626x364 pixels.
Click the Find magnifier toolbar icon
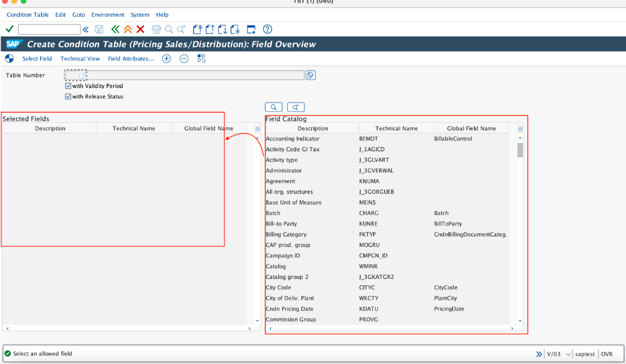tap(169, 29)
